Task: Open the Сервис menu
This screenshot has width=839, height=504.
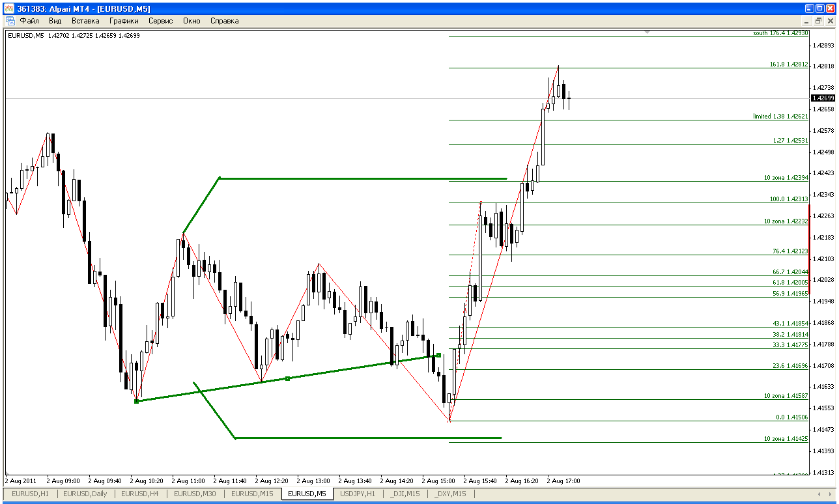Action: (x=161, y=21)
